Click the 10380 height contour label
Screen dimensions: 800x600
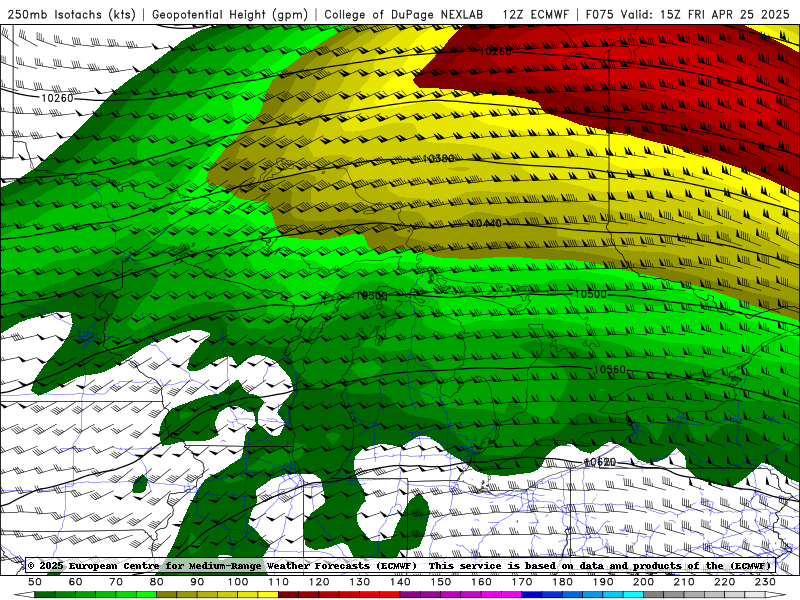coord(438,159)
